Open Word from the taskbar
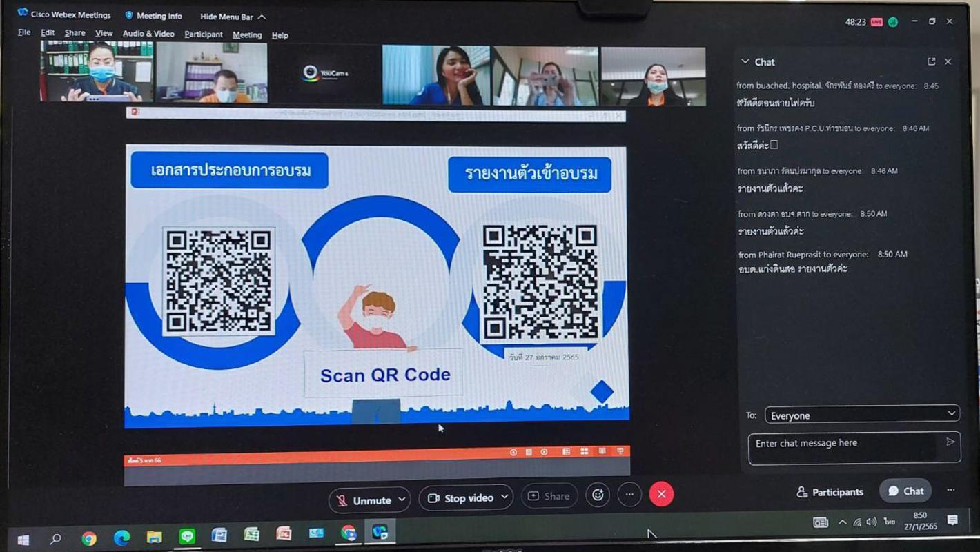 point(219,535)
